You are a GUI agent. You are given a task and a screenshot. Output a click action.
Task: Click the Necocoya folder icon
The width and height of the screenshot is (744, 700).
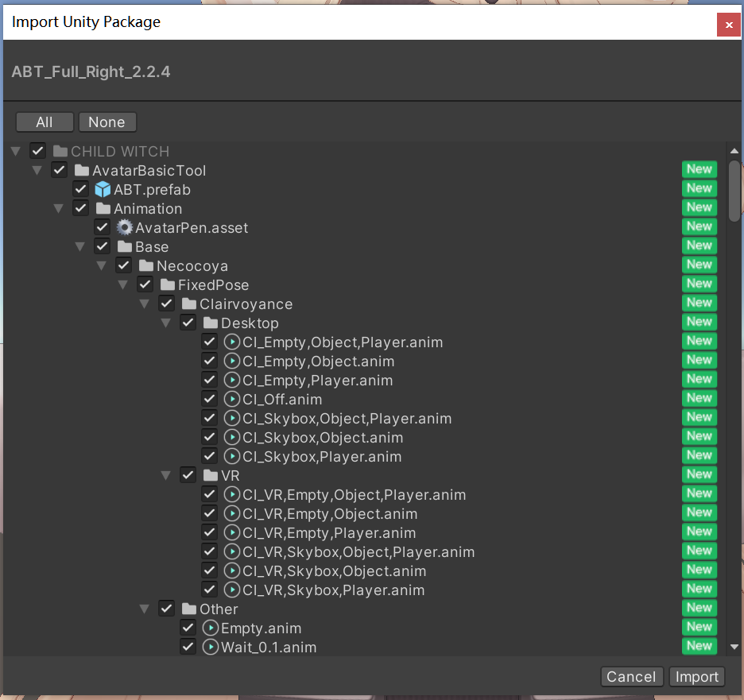(x=145, y=266)
